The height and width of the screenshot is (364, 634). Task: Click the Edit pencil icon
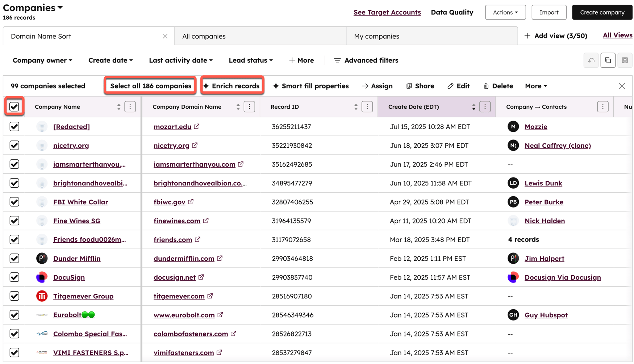450,86
